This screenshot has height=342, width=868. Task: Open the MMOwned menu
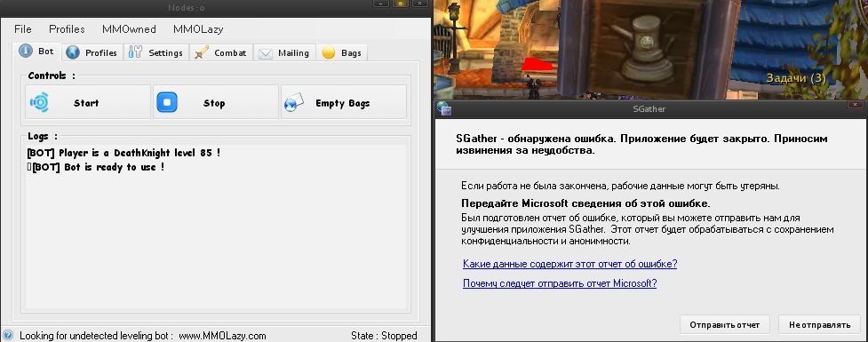(129, 28)
